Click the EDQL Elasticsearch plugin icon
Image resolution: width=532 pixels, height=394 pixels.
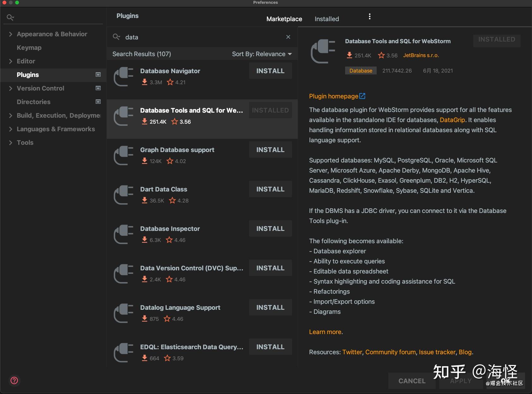[x=123, y=352]
